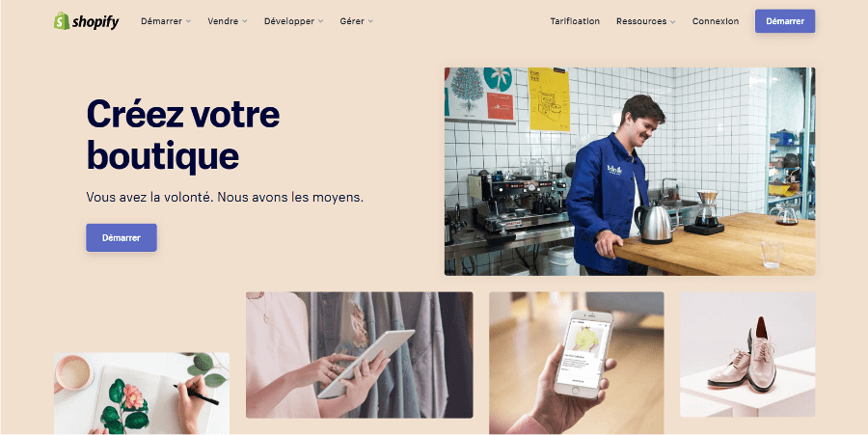868x435 pixels.
Task: Click the Shopify shopping bag logo icon
Action: pos(62,21)
